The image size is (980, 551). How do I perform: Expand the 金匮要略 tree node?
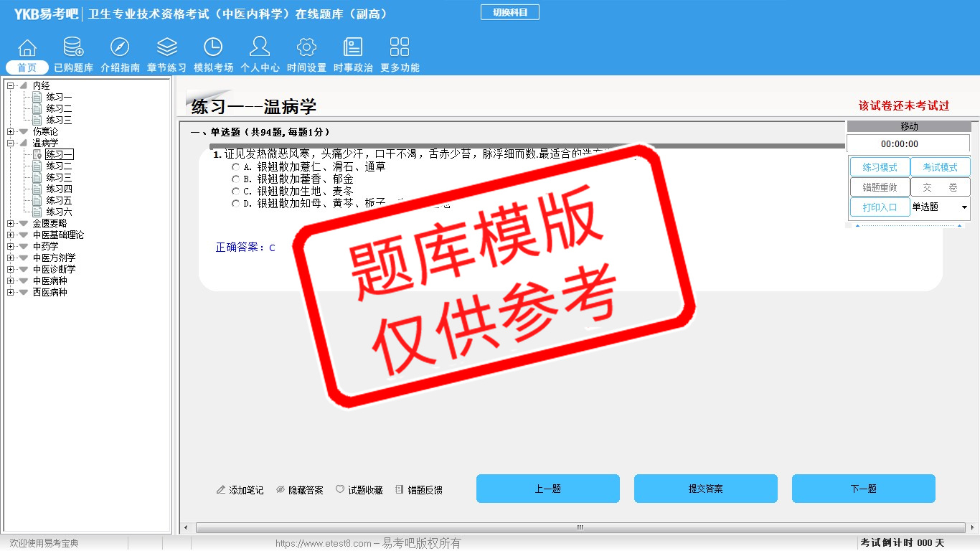click(x=11, y=224)
